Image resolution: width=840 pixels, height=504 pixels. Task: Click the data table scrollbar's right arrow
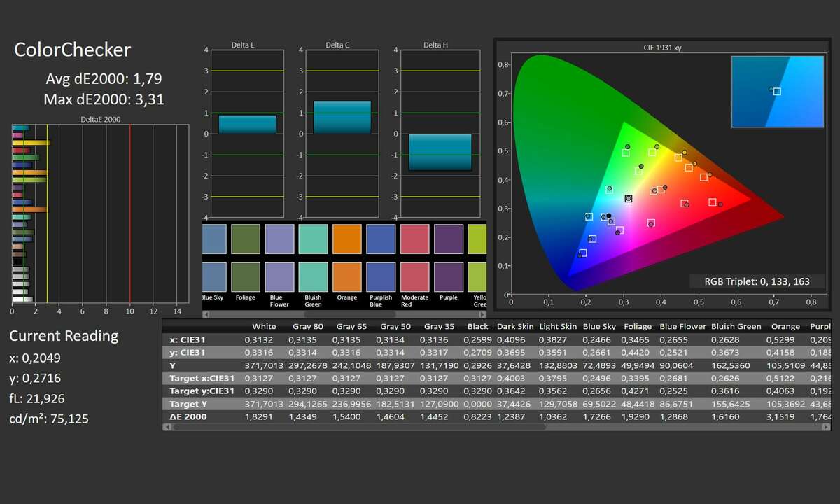pyautogui.click(x=827, y=426)
